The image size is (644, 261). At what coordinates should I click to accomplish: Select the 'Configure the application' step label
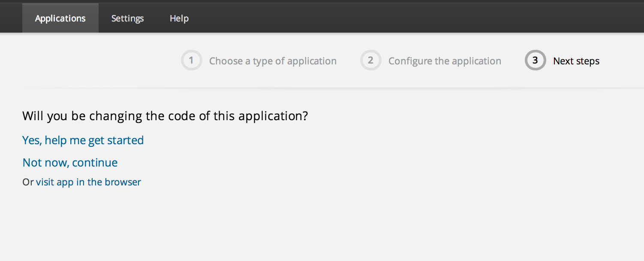coord(445,61)
